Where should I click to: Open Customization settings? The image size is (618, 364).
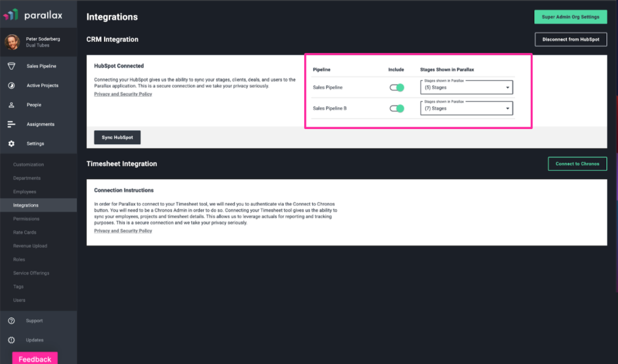click(x=28, y=165)
